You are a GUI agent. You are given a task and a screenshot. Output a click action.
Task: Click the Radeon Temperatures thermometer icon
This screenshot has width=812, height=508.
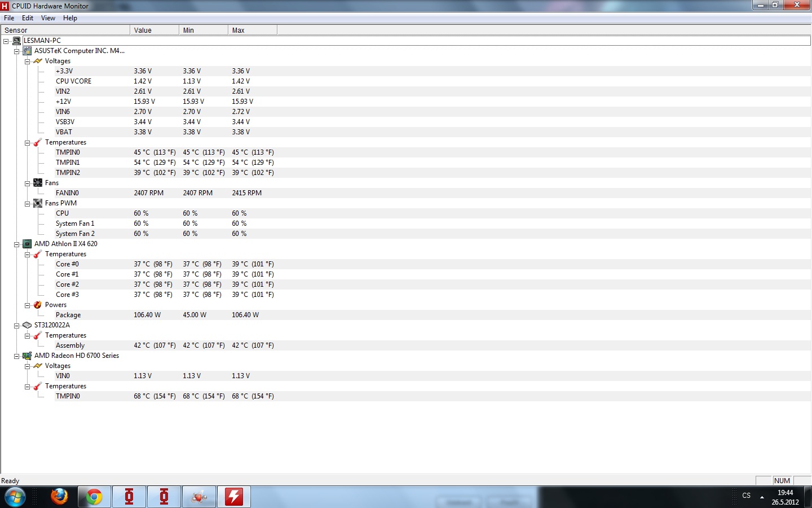coord(38,386)
